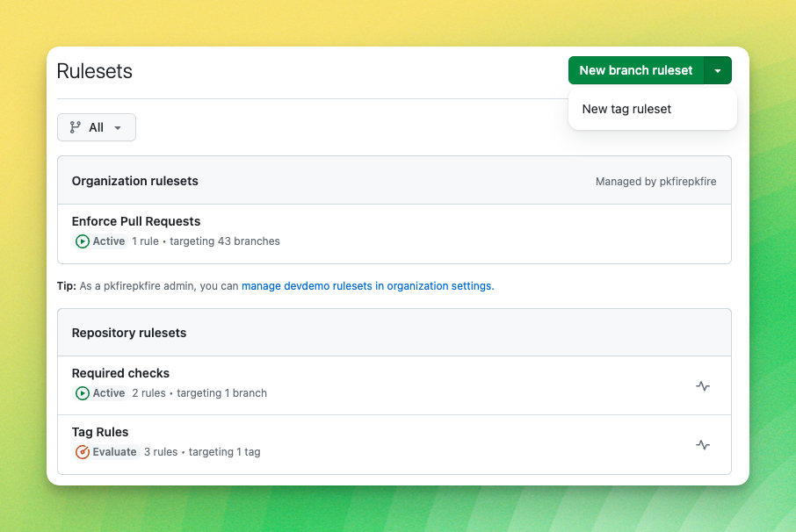Open the insights pulse icon for Required checks

(702, 385)
